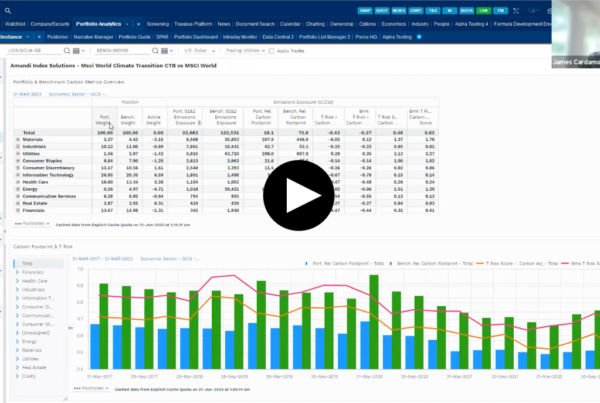
Task: Open the Ownership tab
Action: pyautogui.click(x=342, y=24)
